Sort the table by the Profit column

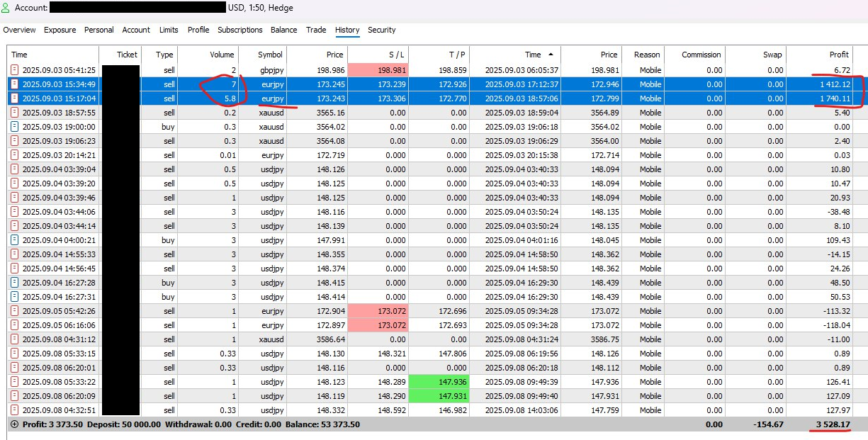click(x=838, y=55)
